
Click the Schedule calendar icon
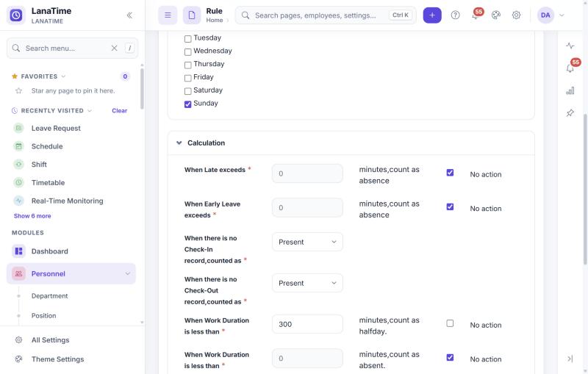pos(19,146)
